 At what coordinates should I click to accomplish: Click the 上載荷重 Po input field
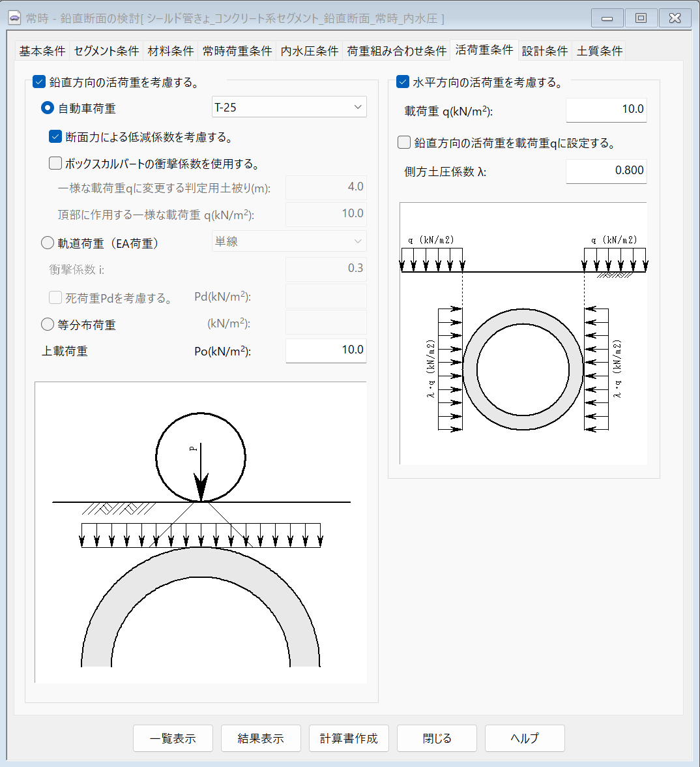coord(326,350)
